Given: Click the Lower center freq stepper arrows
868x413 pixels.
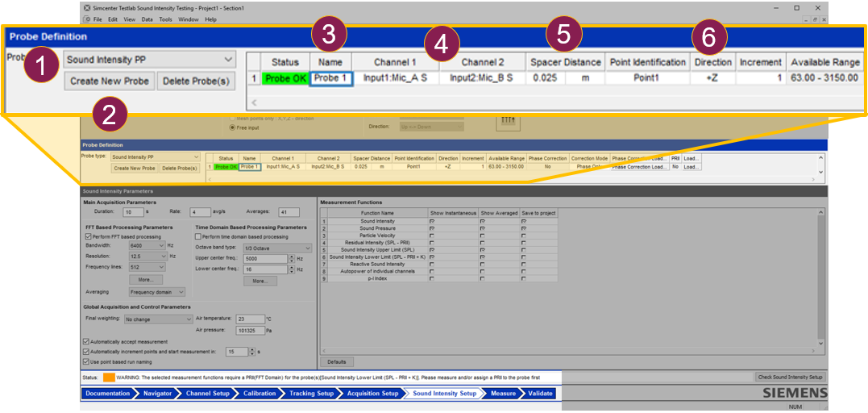Looking at the screenshot, I should click(291, 269).
